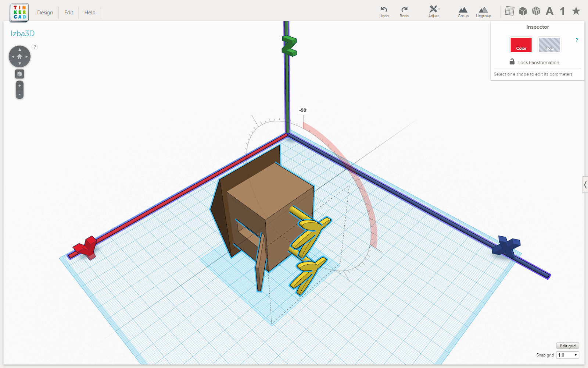Click the -90 rotation angle label
The width and height of the screenshot is (588, 368).
pos(303,110)
